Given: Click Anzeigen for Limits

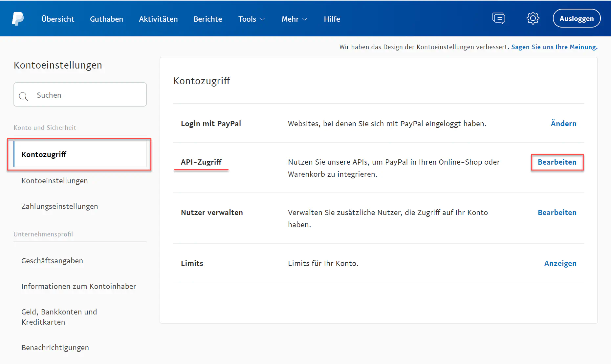Looking at the screenshot, I should tap(560, 263).
